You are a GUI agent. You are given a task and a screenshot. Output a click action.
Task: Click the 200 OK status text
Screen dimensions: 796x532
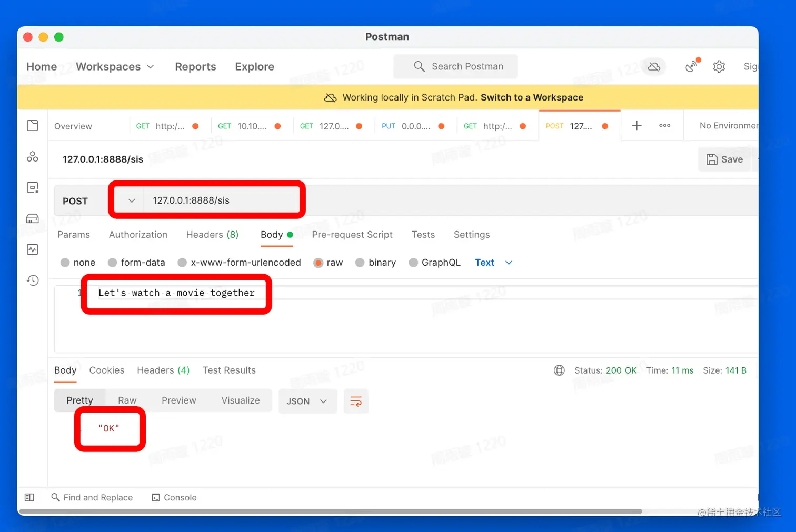[x=621, y=370]
